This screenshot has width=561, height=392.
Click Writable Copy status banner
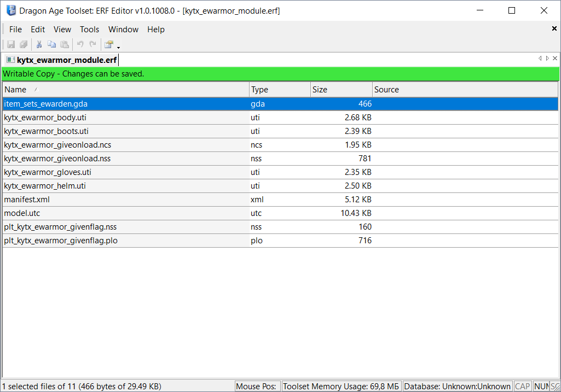[280, 74]
